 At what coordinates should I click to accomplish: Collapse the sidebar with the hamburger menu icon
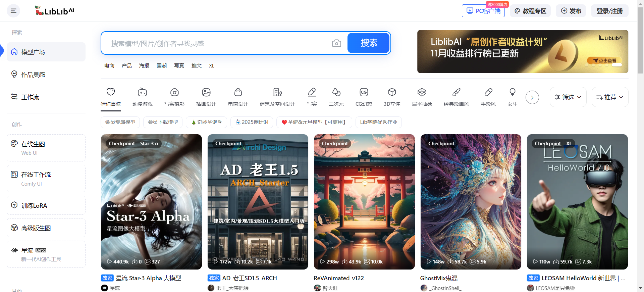pos(13,11)
